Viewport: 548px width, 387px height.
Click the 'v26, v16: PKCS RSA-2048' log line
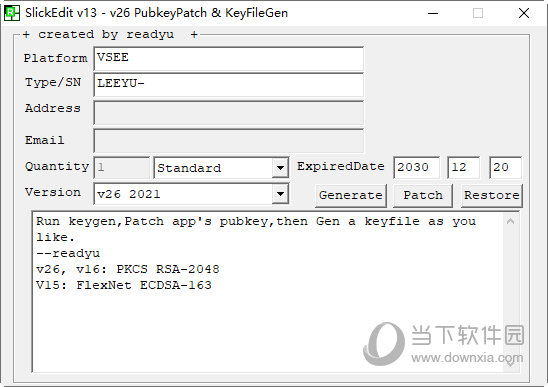pos(128,269)
